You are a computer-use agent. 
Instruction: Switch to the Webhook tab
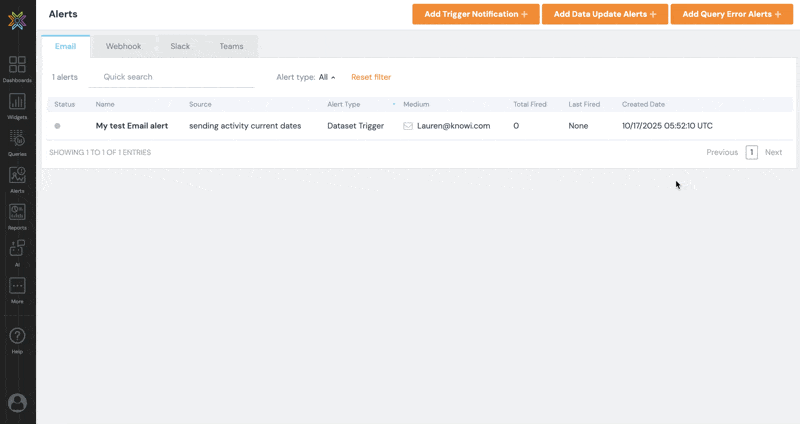click(x=123, y=46)
